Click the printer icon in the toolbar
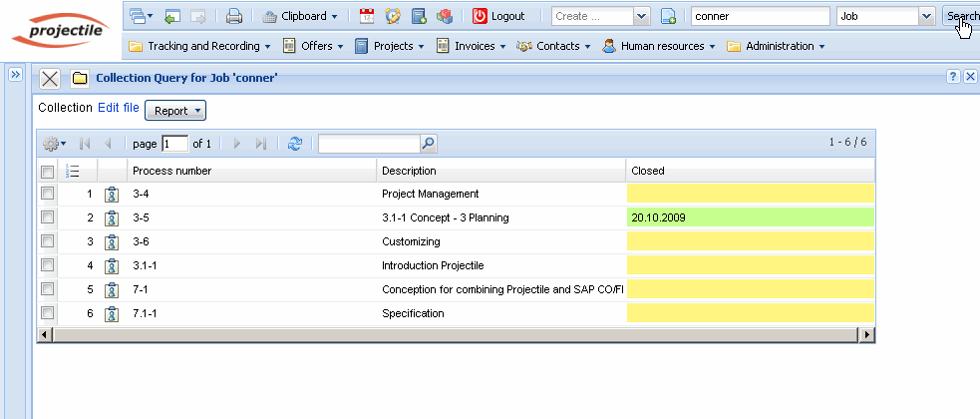The width and height of the screenshot is (980, 419). [234, 16]
